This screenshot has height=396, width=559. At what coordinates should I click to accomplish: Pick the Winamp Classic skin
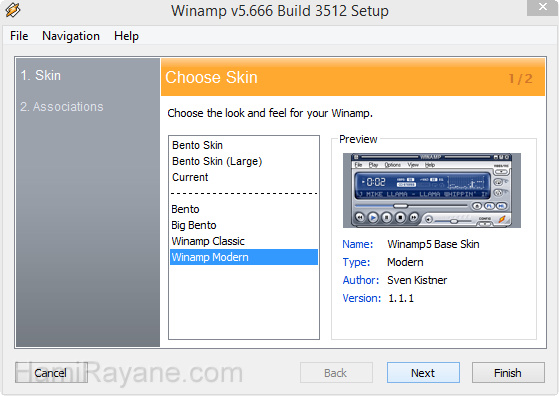click(243, 241)
